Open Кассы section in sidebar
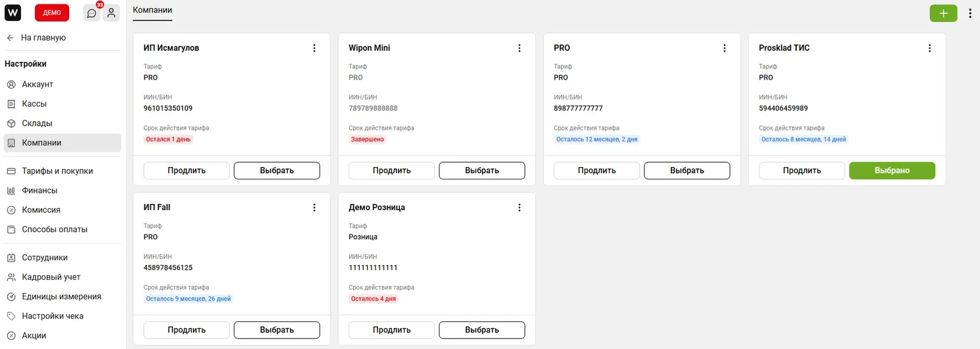The width and height of the screenshot is (980, 349). point(34,104)
